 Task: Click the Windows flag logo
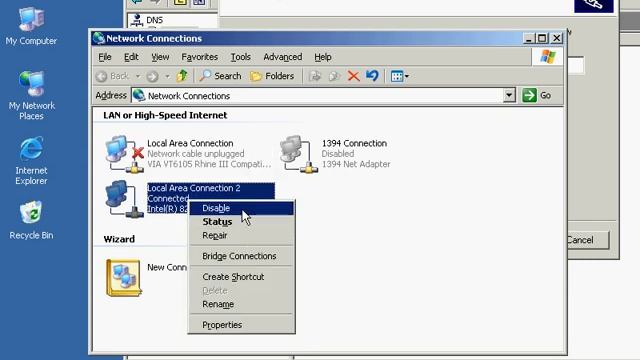[547, 57]
